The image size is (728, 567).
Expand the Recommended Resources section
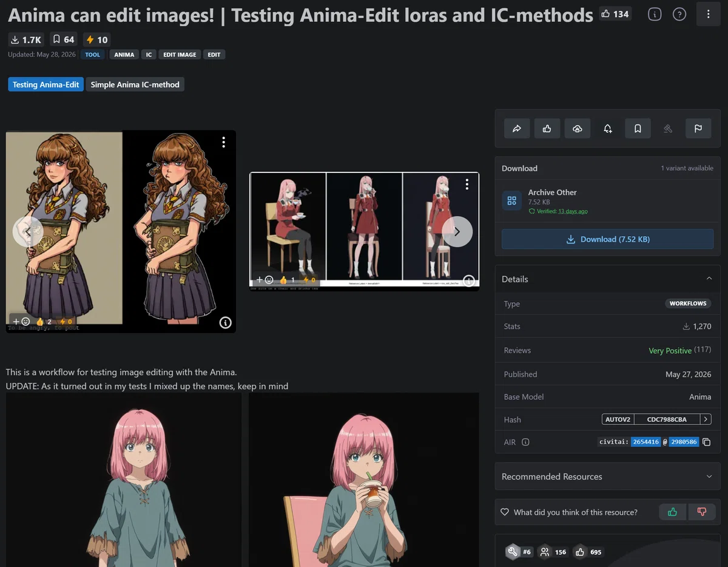click(607, 477)
